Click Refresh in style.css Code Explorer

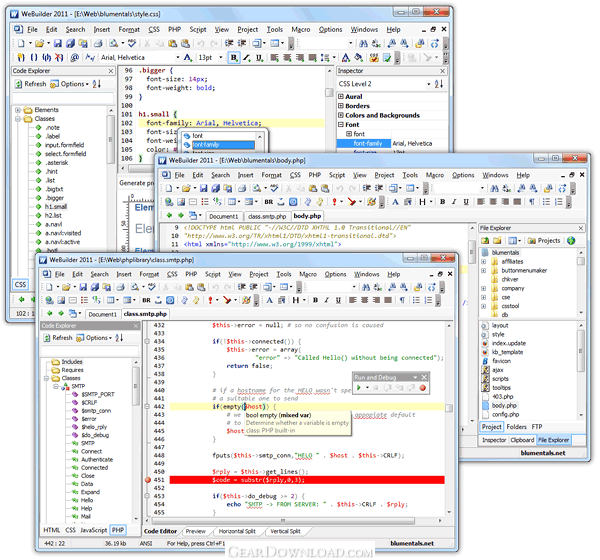tap(30, 84)
